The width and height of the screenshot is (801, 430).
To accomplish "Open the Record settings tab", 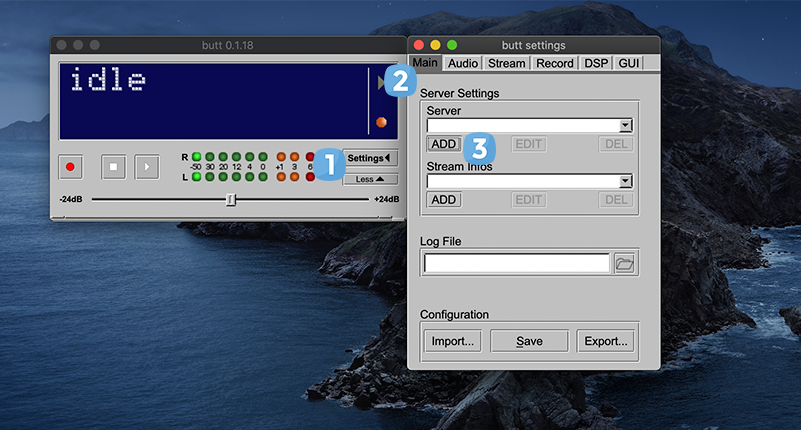I will (x=554, y=63).
